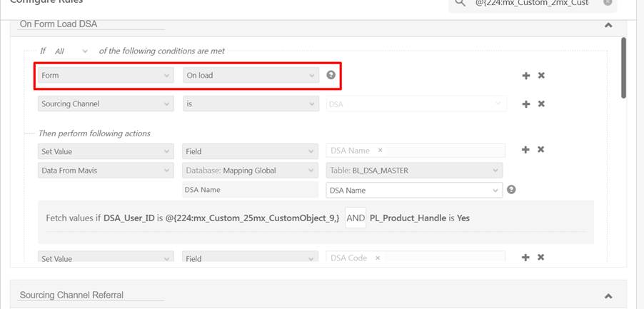This screenshot has width=644, height=309.
Task: Click help icon next to DSA Name dropdown
Action: click(x=511, y=190)
